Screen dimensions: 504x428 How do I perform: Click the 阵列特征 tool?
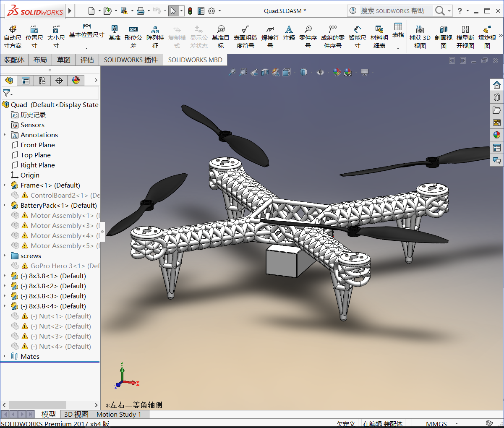click(x=155, y=37)
